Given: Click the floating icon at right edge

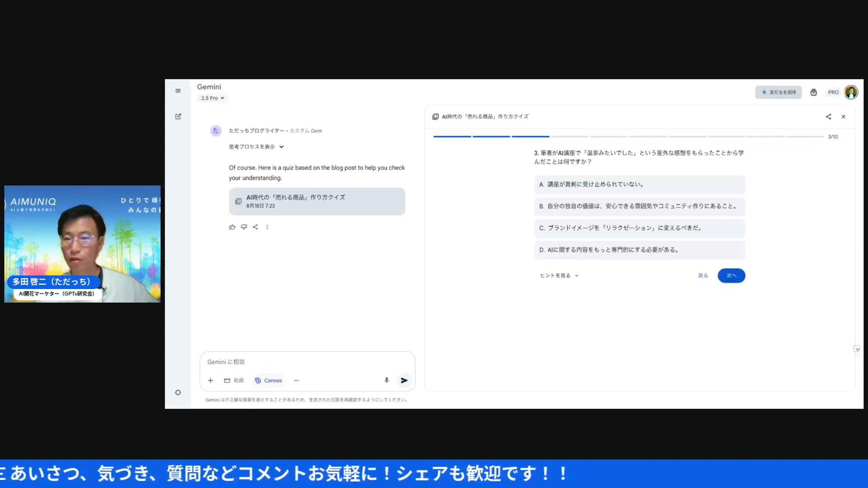Looking at the screenshot, I should coord(857,349).
